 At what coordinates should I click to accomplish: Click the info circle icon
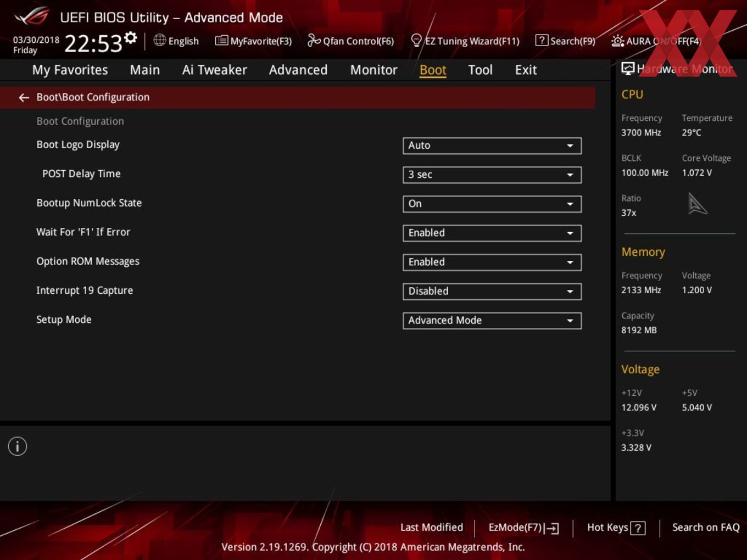coord(18,446)
